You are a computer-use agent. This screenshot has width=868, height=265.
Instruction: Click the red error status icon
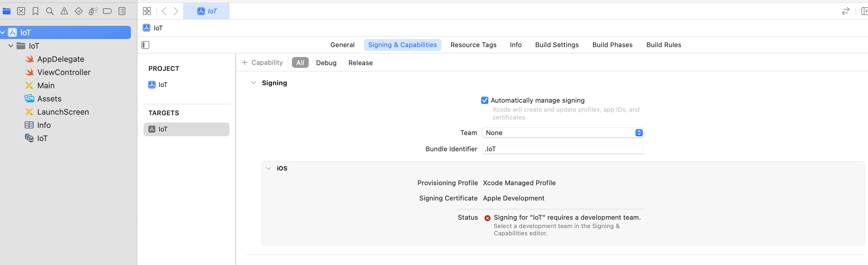pos(487,218)
